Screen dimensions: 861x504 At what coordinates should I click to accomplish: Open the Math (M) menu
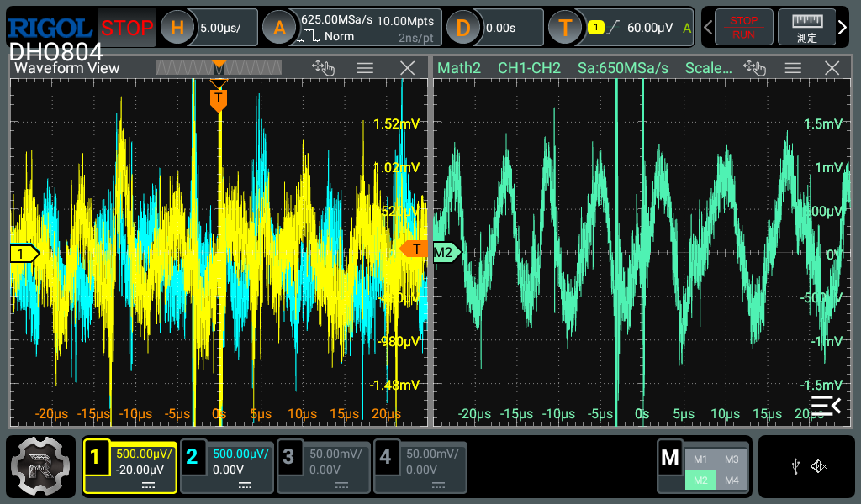670,457
